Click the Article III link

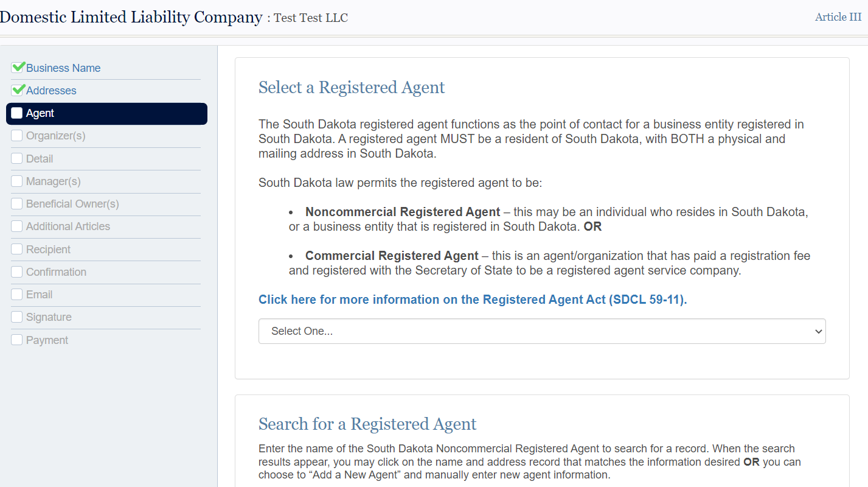coord(838,17)
